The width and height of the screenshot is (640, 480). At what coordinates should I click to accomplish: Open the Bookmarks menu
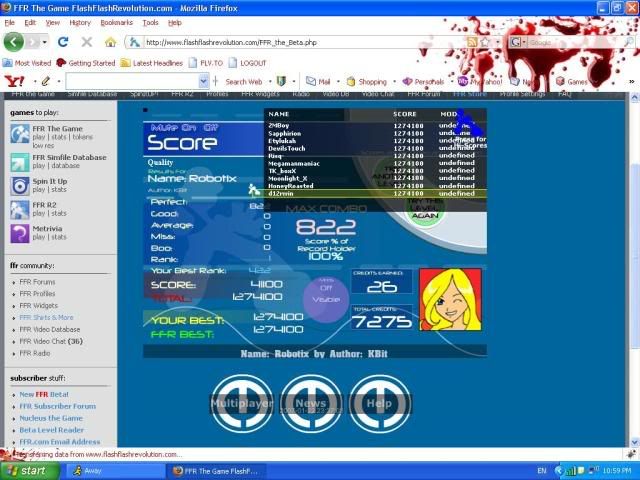pyautogui.click(x=116, y=22)
